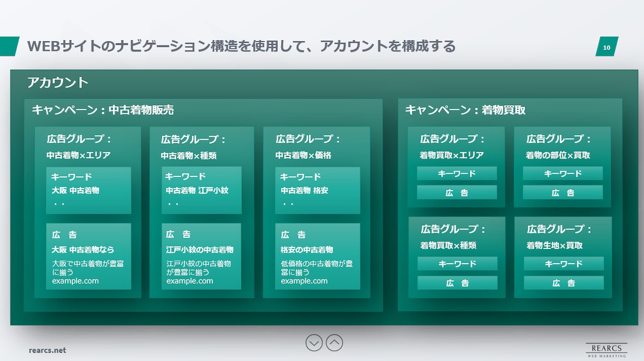Click the up chevron circle navigation icon
644x361 pixels.
coord(334,343)
